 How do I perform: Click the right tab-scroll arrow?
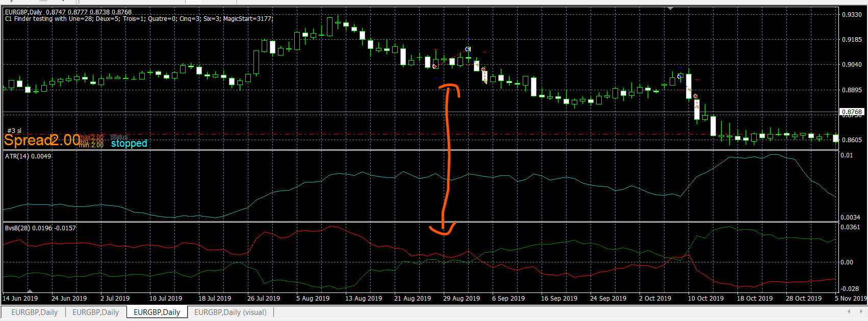pos(862,311)
